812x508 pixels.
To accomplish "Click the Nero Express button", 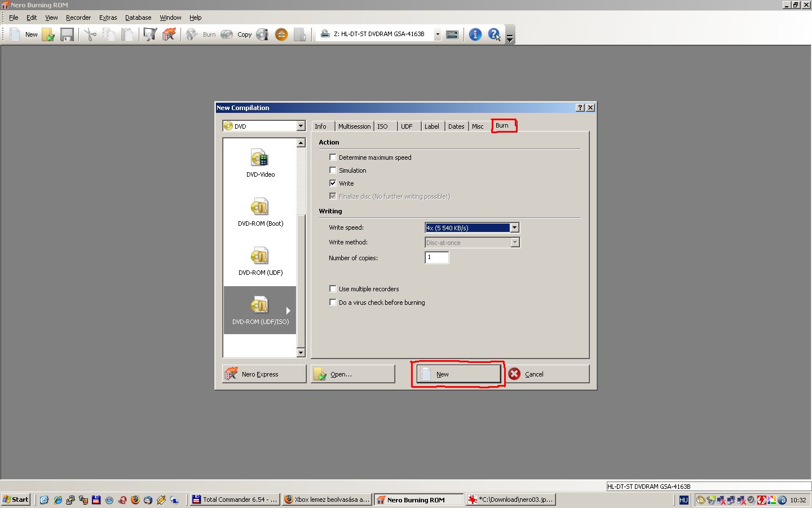I will coord(264,374).
